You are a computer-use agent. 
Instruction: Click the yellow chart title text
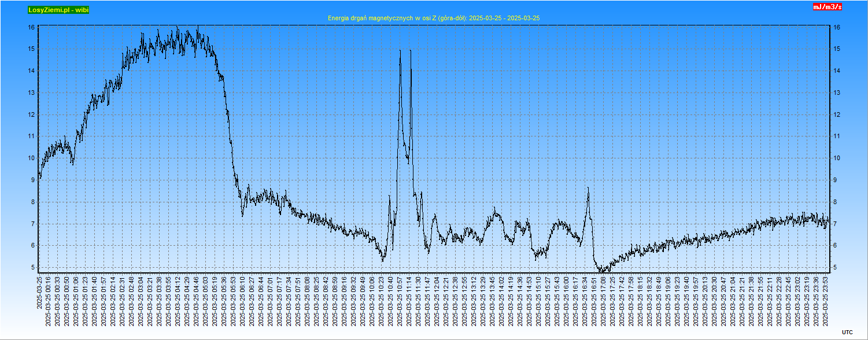(x=433, y=19)
